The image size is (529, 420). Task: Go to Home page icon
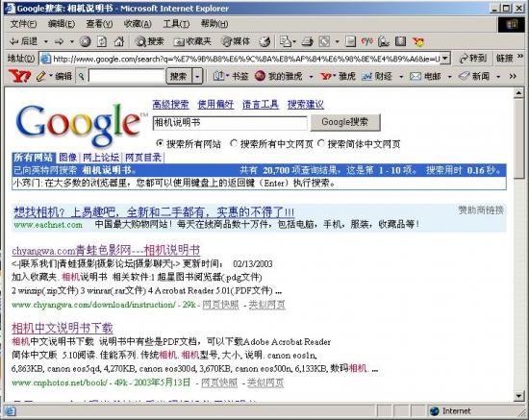pyautogui.click(x=118, y=41)
